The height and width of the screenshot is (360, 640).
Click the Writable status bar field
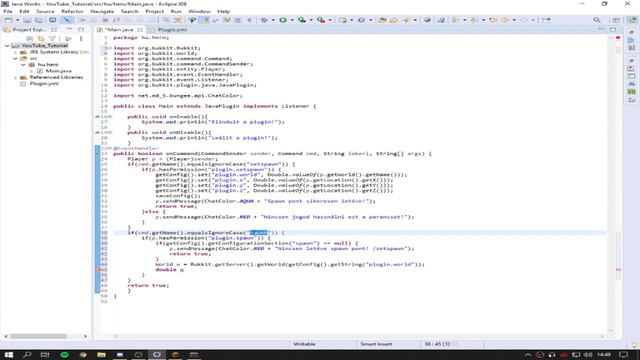(304, 344)
